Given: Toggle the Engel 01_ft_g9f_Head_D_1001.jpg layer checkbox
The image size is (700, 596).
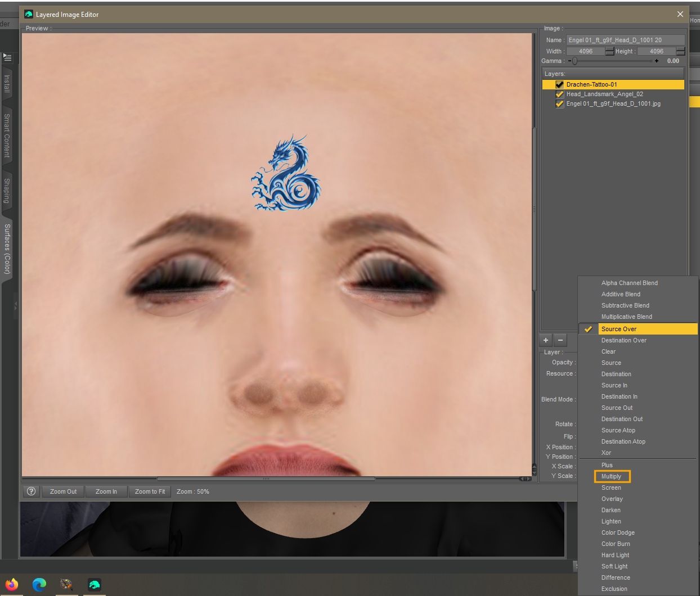Looking at the screenshot, I should click(x=559, y=103).
